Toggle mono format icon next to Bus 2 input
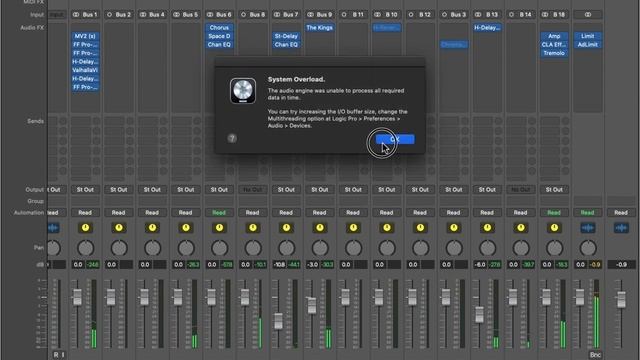640x360 pixels. tap(109, 15)
